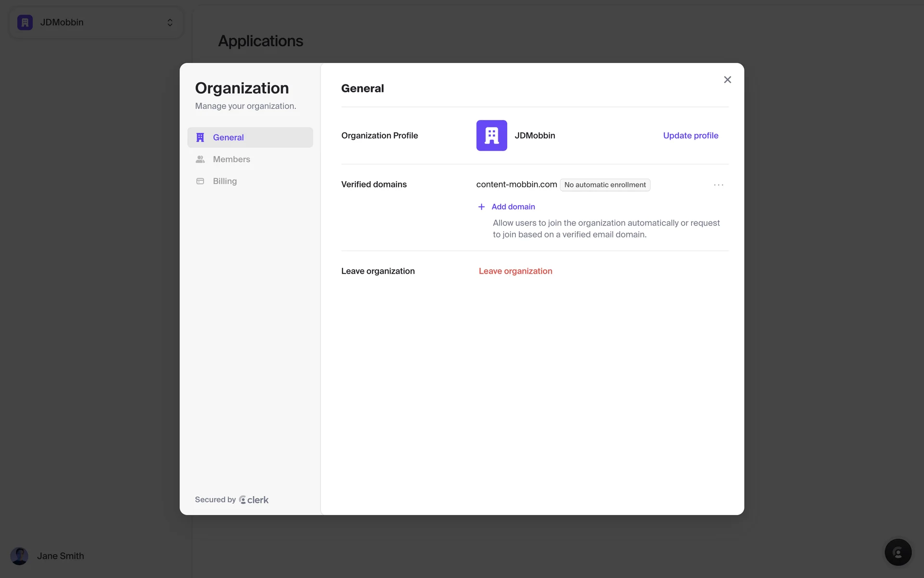Image resolution: width=924 pixels, height=578 pixels.
Task: Close the Organization dialog
Action: point(727,80)
